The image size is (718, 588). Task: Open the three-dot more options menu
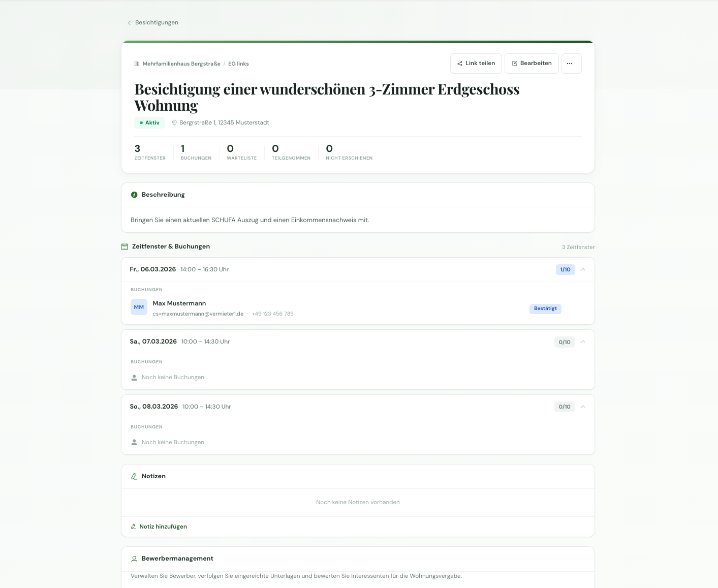pos(571,64)
